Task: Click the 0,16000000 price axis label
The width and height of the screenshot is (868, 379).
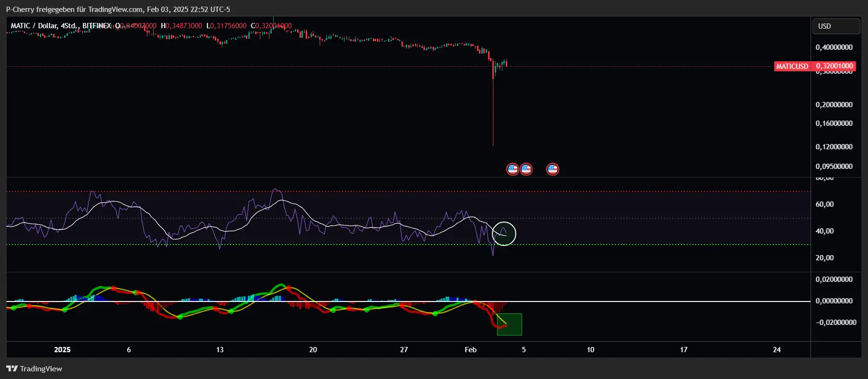Action: click(x=834, y=123)
